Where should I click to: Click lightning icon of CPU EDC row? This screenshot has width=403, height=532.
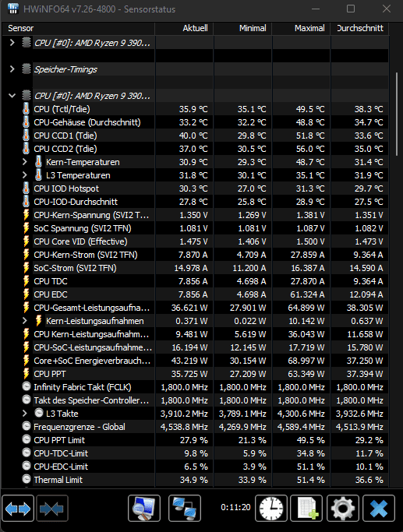(x=27, y=294)
